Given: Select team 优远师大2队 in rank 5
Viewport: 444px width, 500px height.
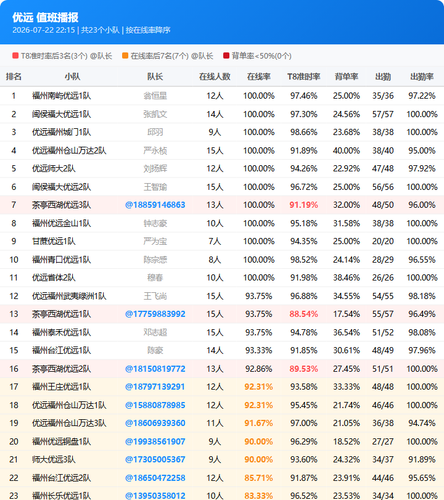Looking at the screenshot, I should pos(54,168).
